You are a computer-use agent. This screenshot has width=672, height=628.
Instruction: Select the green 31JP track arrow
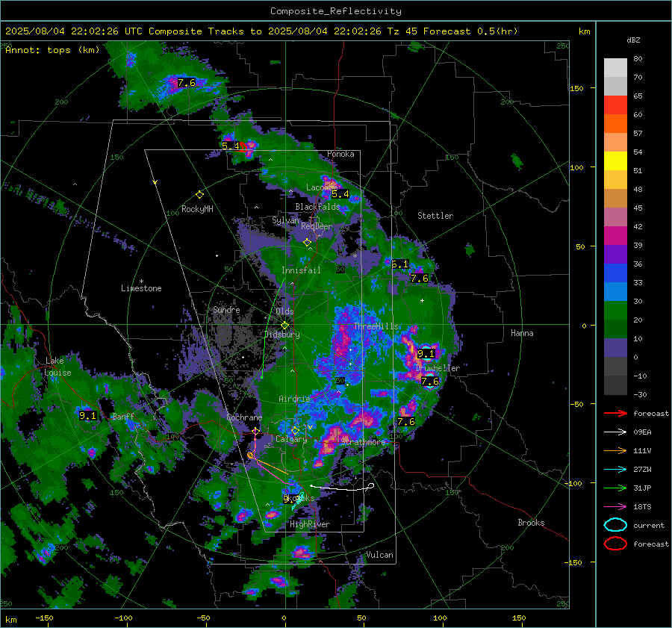point(615,488)
